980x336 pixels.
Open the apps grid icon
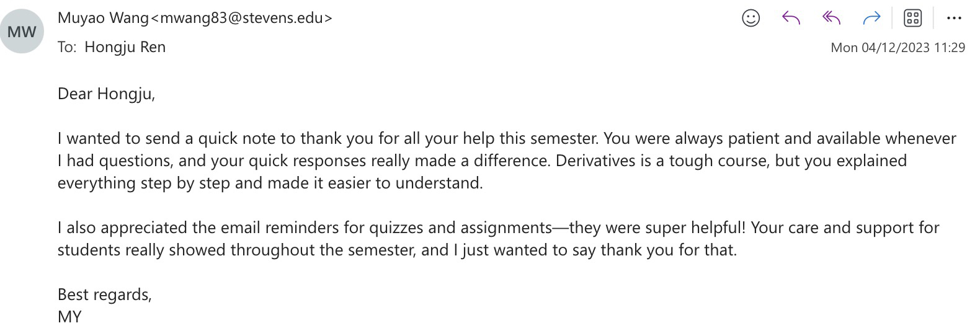[x=913, y=19]
